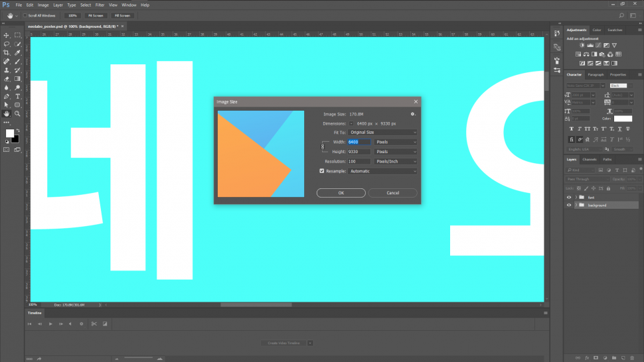Switch to the Paragraph tab

click(x=596, y=75)
